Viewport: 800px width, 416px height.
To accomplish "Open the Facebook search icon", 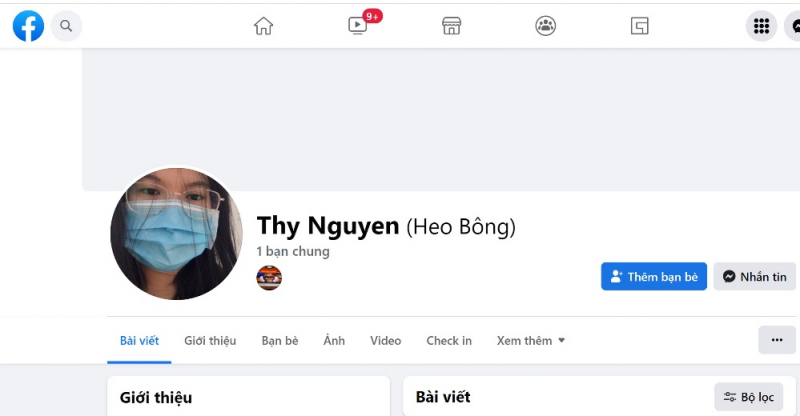I will click(66, 26).
